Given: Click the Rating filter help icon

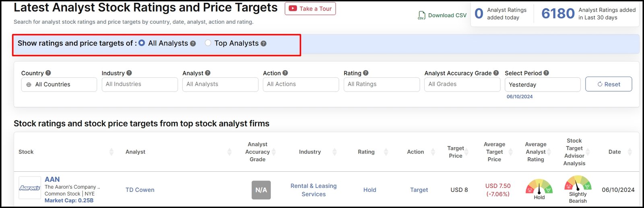Looking at the screenshot, I should [365, 73].
